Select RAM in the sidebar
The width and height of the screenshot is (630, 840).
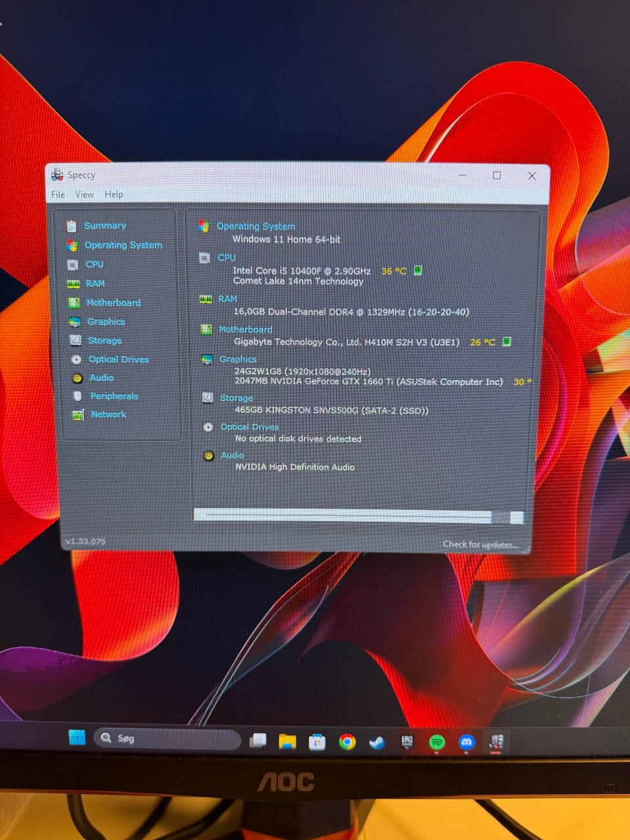point(95,283)
